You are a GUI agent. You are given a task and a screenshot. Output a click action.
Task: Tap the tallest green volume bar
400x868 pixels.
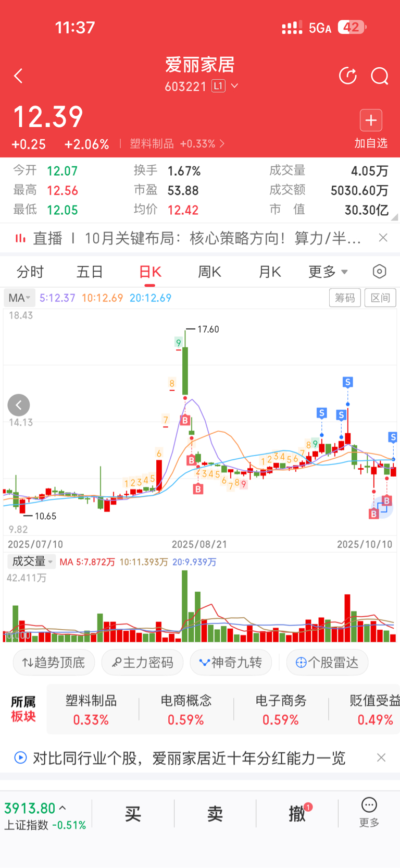pos(184,606)
